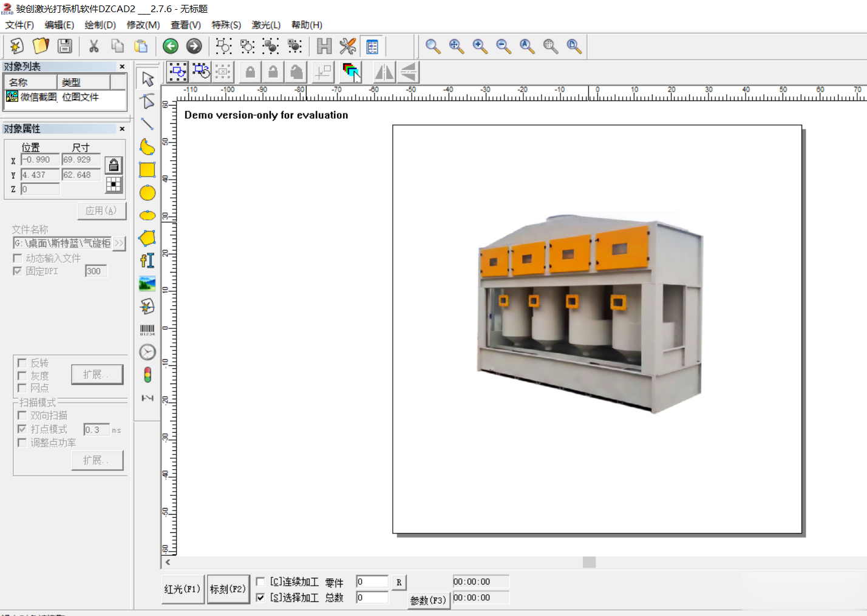Browse file with the >> button
The height and width of the screenshot is (616, 867).
[119, 243]
